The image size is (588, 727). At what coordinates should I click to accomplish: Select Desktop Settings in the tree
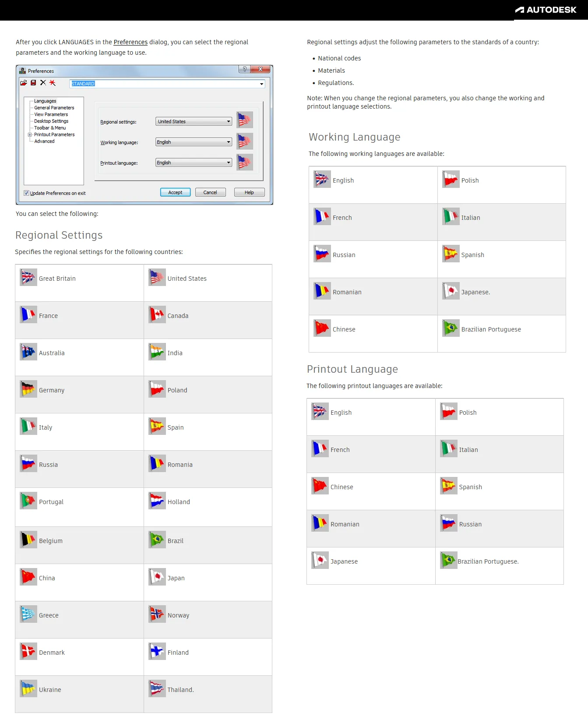coord(51,121)
